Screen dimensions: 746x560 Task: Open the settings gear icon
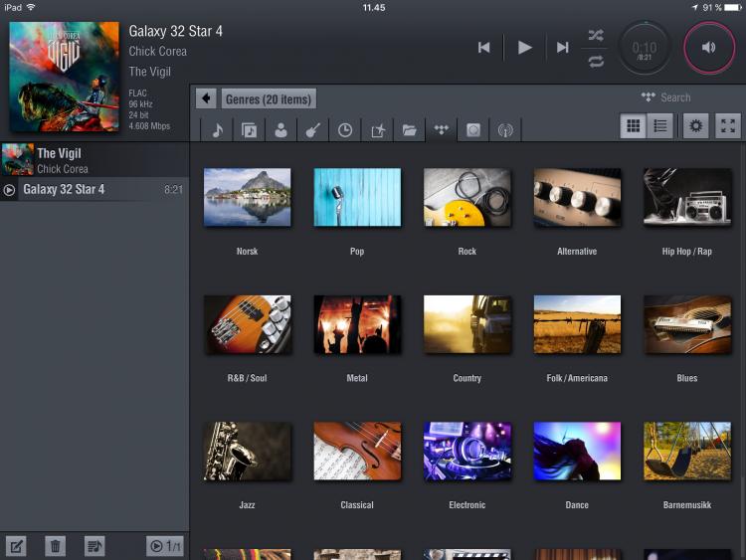(x=695, y=126)
